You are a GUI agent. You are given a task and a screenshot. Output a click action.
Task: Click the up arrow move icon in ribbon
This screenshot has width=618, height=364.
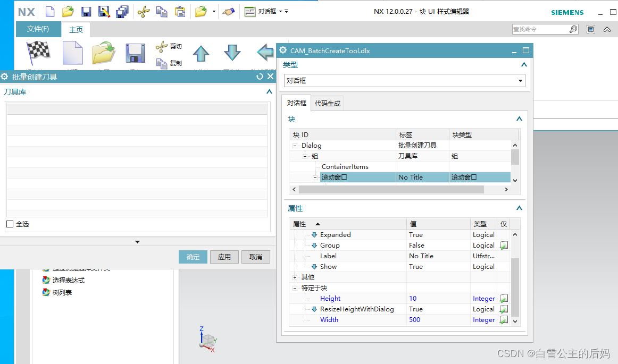click(x=201, y=54)
